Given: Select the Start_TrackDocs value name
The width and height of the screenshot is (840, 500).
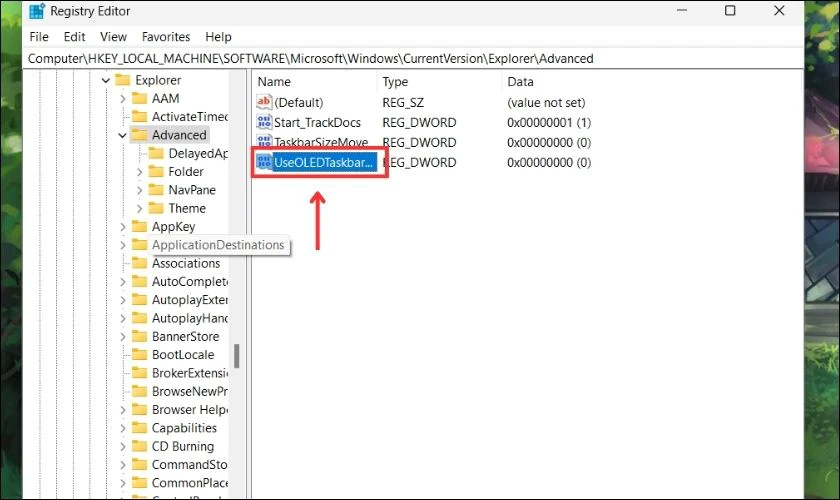Looking at the screenshot, I should click(x=317, y=122).
